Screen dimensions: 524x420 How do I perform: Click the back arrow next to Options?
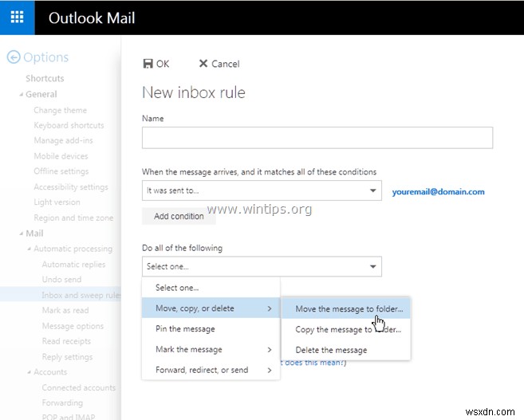coord(13,57)
